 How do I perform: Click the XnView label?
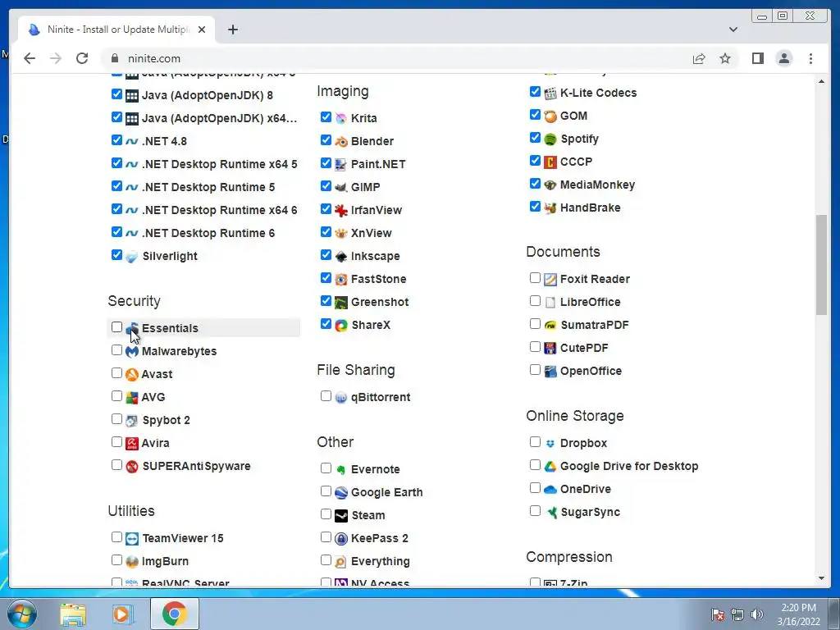coord(372,233)
